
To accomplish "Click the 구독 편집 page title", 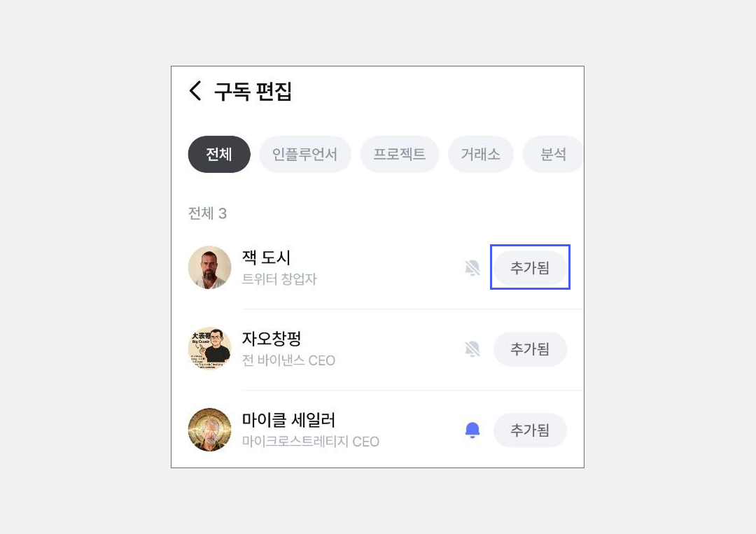I will (253, 91).
